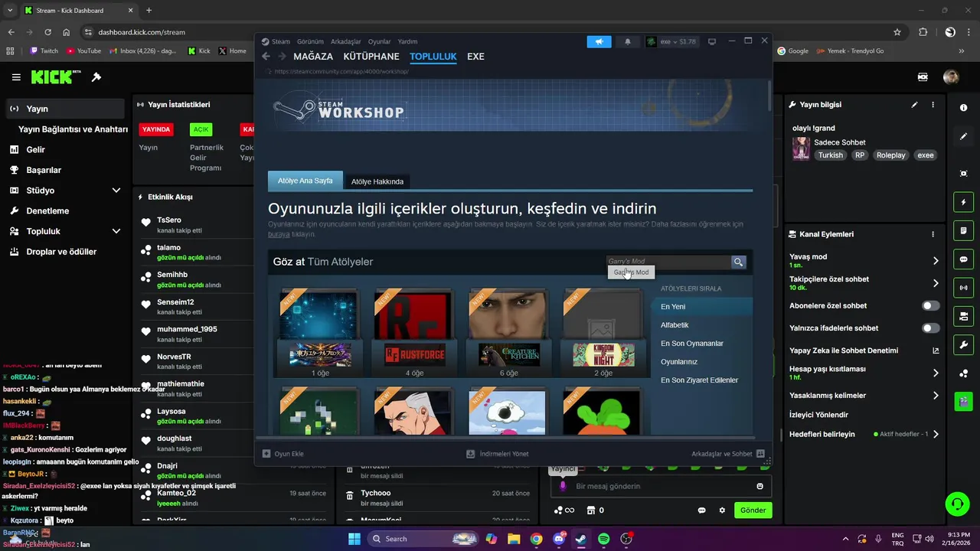Click the Windows Start button
Image resolution: width=980 pixels, height=551 pixels.
354,539
